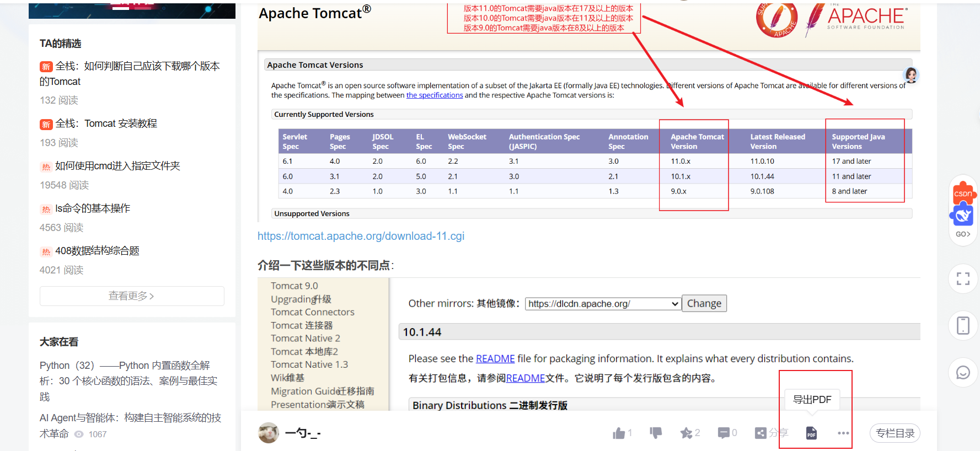
Task: Click '8 and later' Java version cell
Action: [x=849, y=191]
